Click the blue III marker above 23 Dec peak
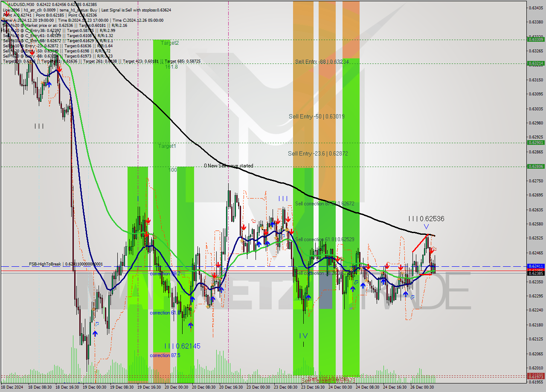 (283, 199)
